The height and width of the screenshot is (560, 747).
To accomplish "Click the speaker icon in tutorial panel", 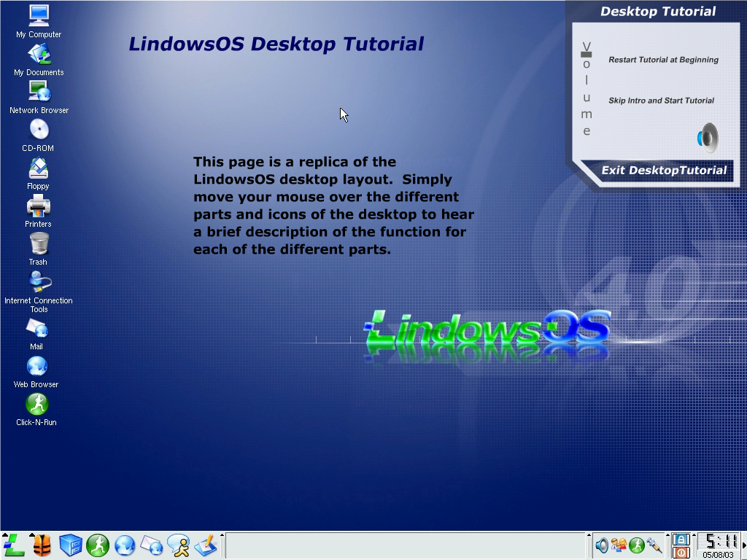I will 708,138.
